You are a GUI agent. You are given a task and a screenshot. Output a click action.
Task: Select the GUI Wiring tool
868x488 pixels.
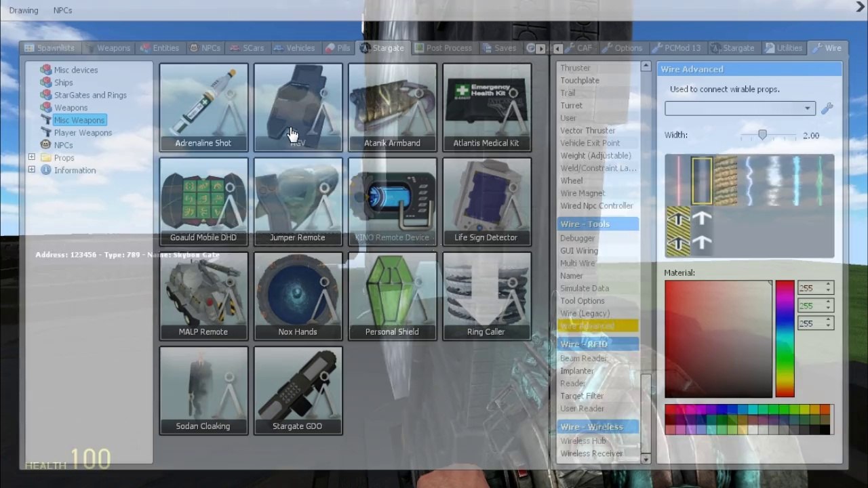pos(579,251)
